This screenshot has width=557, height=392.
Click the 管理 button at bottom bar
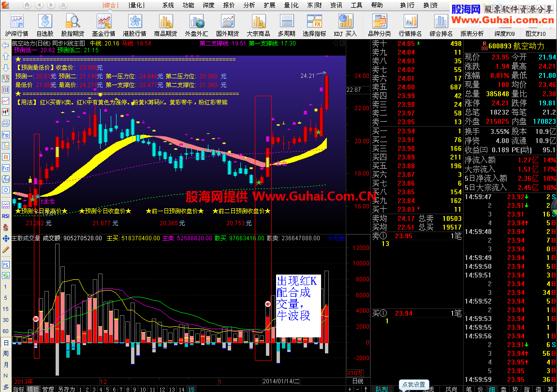pos(48,389)
